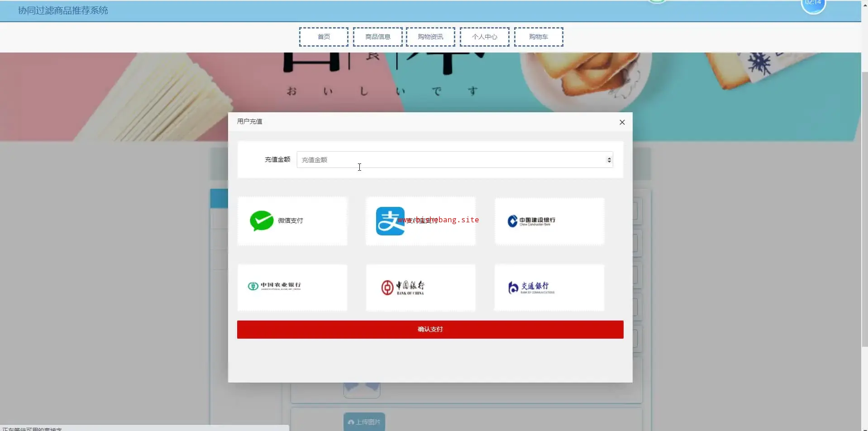Open 购物车 navigation tab

[x=539, y=37]
